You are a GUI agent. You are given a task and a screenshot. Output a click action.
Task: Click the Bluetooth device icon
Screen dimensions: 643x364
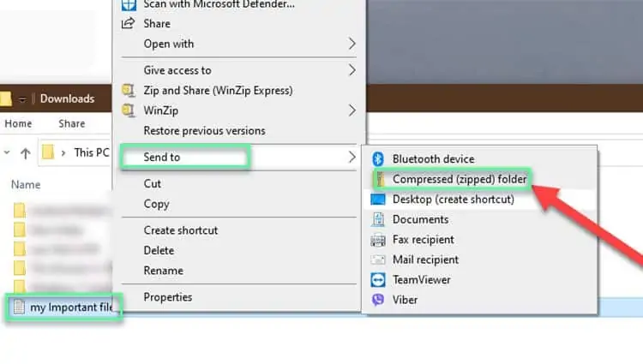click(x=378, y=159)
